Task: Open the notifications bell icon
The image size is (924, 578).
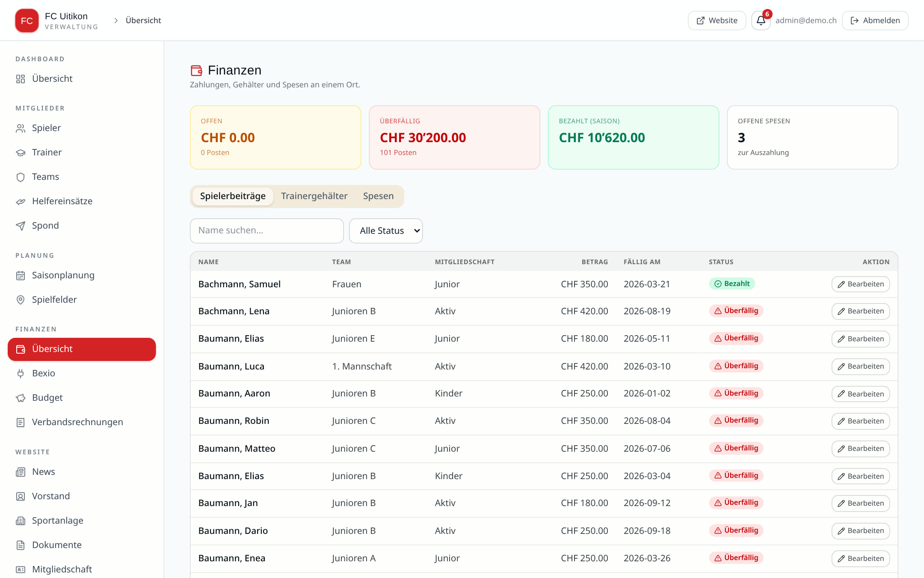Action: [761, 21]
